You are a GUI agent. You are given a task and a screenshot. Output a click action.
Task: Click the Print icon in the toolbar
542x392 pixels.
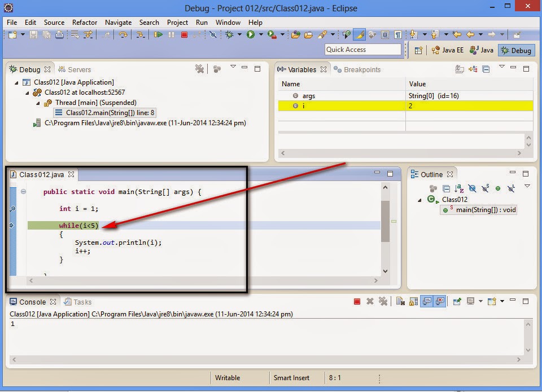pos(61,36)
